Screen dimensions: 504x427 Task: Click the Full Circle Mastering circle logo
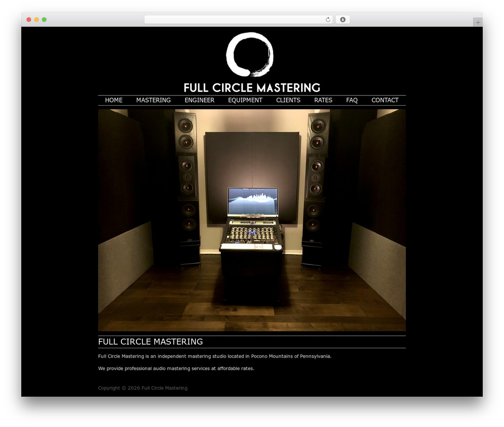coord(250,54)
